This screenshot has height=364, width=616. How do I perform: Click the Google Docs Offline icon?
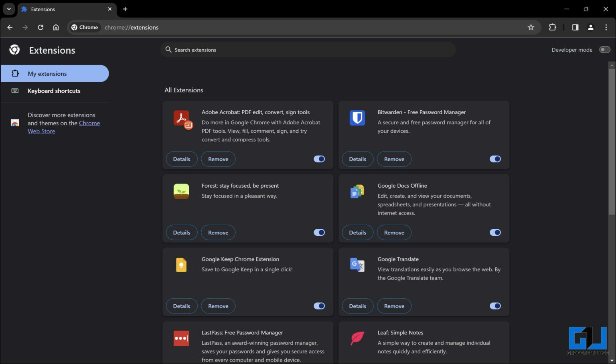click(357, 191)
